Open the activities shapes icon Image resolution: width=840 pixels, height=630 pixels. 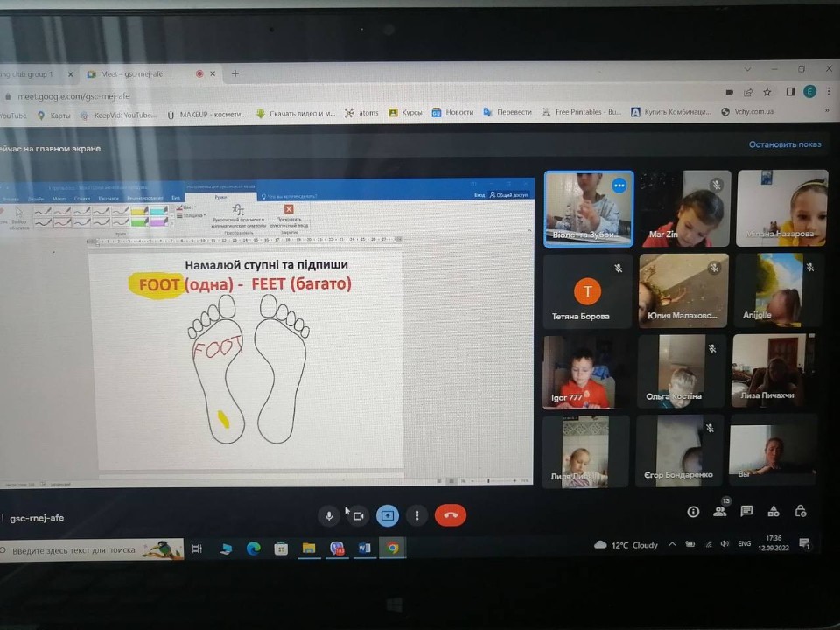click(773, 512)
